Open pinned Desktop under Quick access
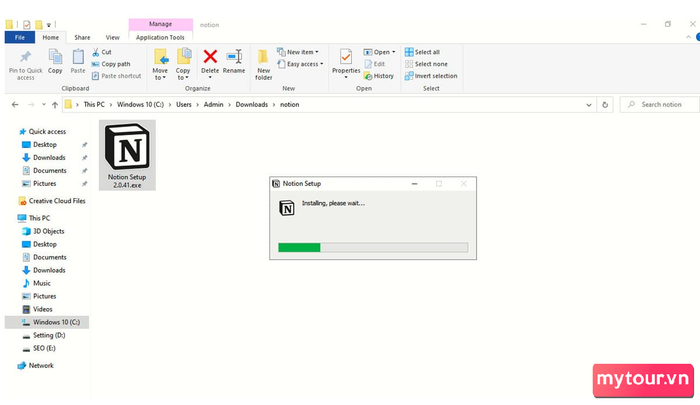This screenshot has width=700, height=405. pyautogui.click(x=45, y=145)
